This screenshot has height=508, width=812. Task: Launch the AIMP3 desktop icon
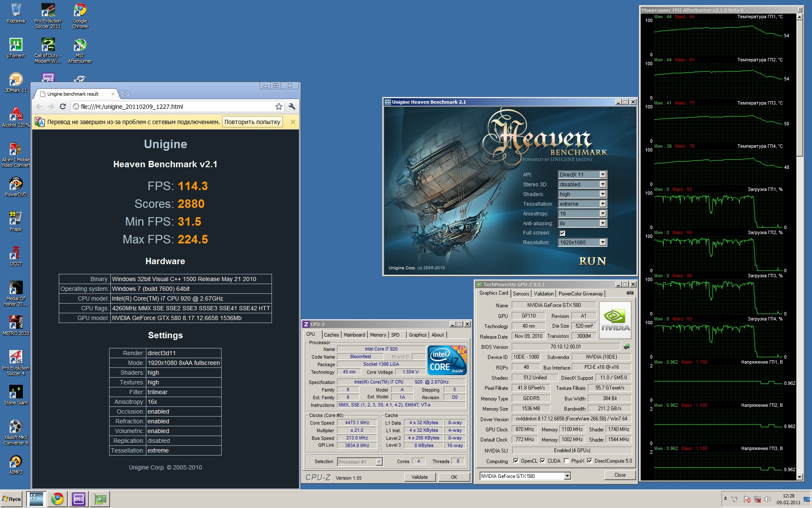pos(16,464)
